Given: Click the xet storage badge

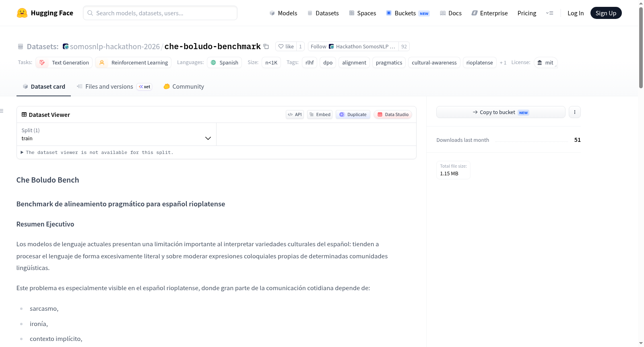Looking at the screenshot, I should (x=144, y=87).
